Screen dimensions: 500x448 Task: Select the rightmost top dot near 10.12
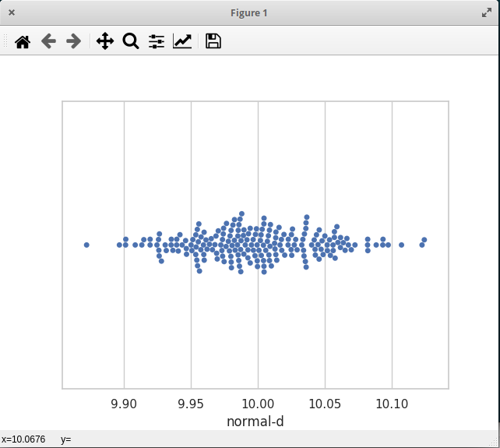[x=424, y=240]
